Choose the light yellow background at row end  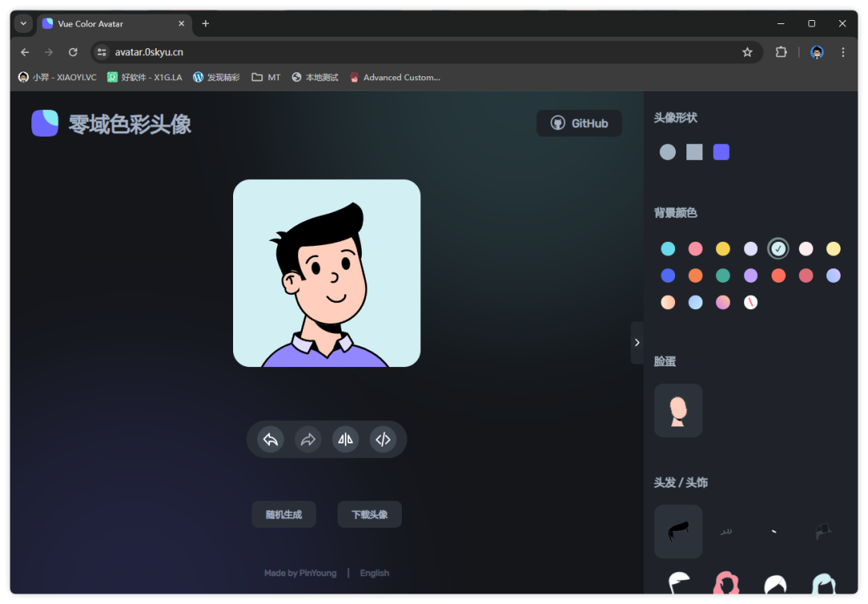coord(833,249)
